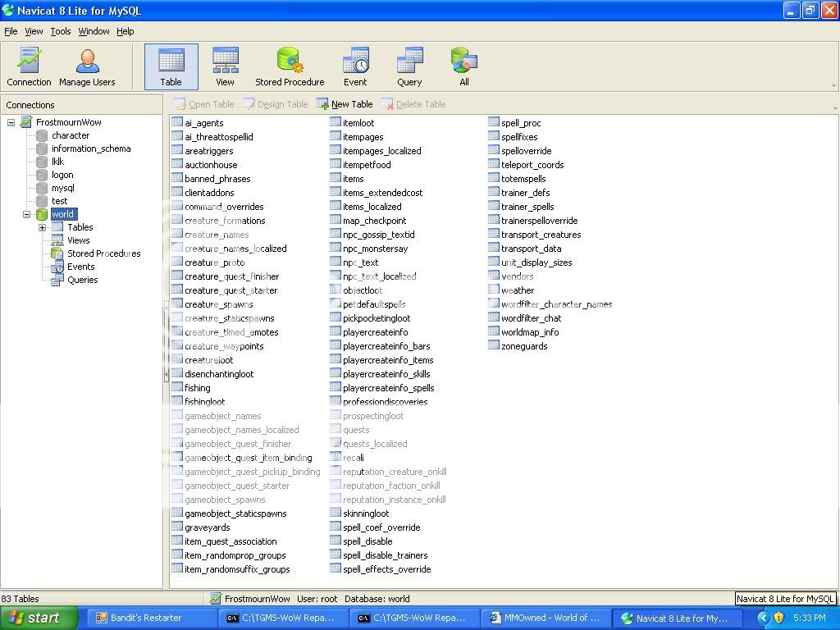Screen dimensions: 840x630
Task: Select the creature_proto table icon
Action: click(177, 262)
